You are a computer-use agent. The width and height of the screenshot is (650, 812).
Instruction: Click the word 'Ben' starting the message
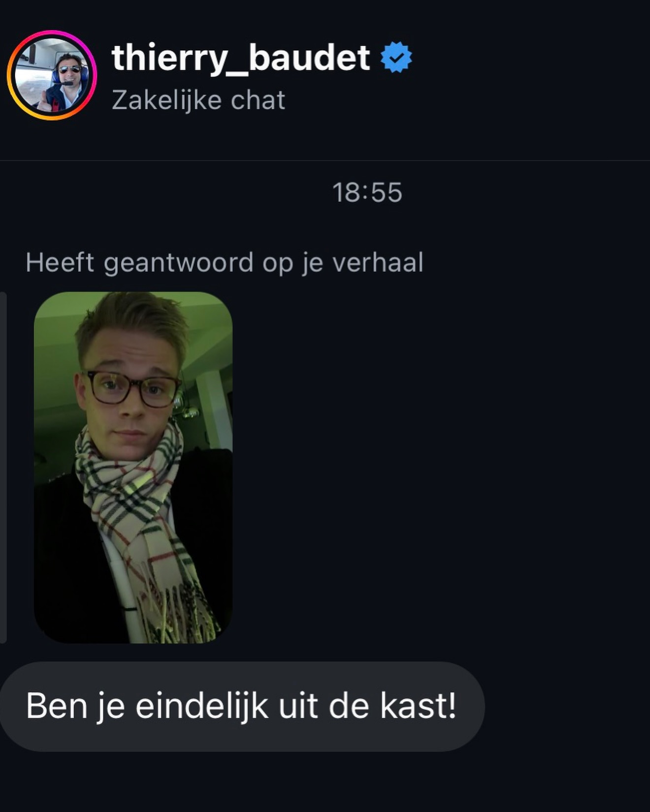[57, 706]
